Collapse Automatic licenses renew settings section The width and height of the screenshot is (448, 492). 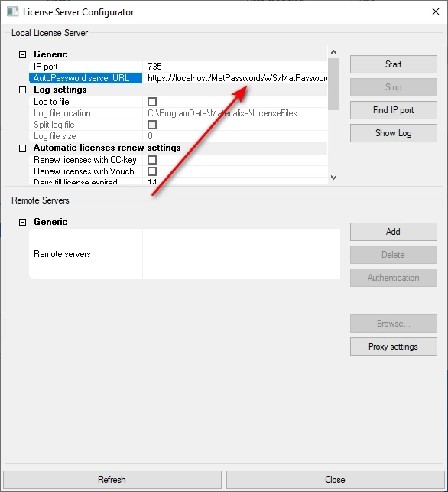(23, 148)
